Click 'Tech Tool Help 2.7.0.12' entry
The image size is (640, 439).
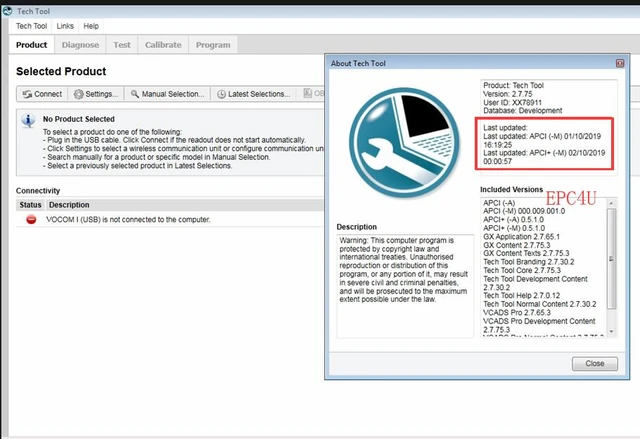[522, 295]
